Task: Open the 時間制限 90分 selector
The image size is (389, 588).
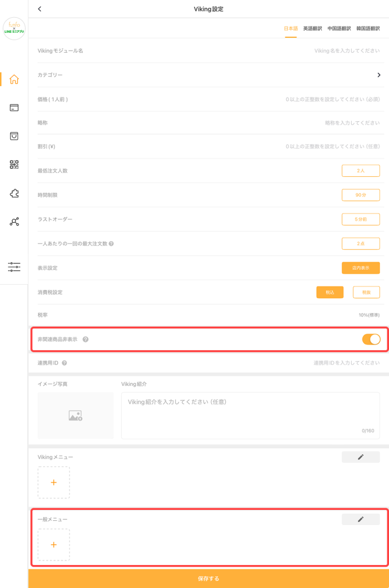Action: point(360,195)
